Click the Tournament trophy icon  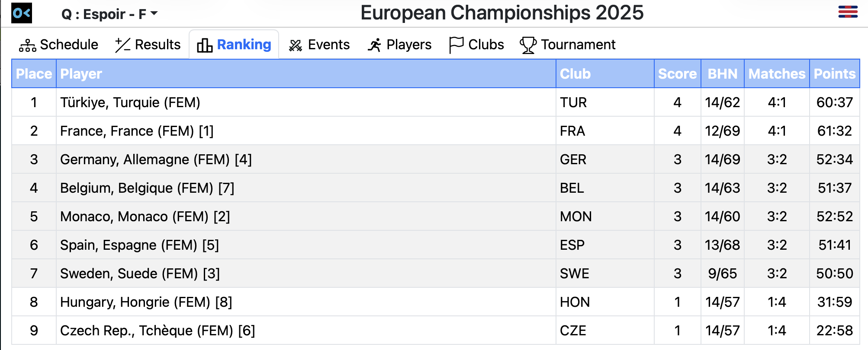click(x=528, y=45)
